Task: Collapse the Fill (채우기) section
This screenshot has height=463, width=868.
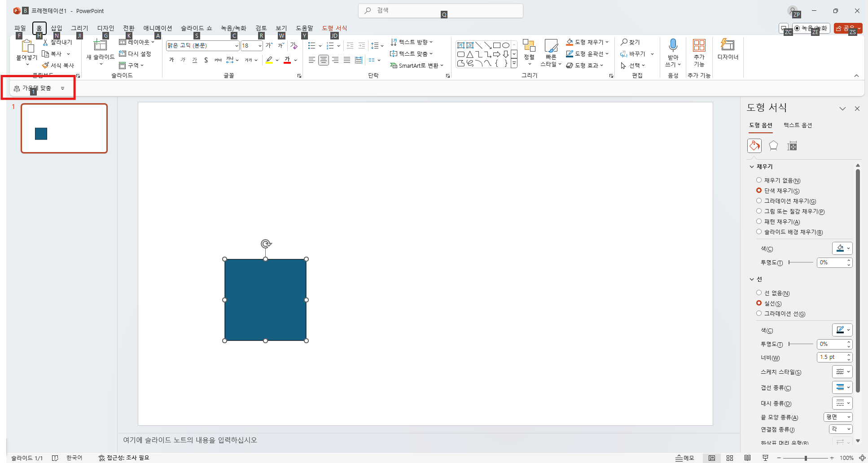Action: [752, 166]
